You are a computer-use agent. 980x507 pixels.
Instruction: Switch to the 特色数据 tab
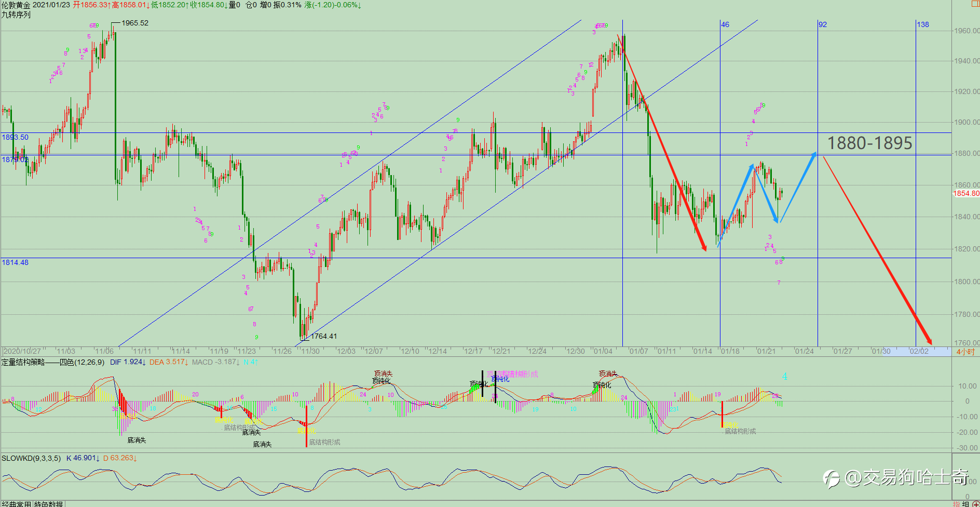tap(49, 504)
